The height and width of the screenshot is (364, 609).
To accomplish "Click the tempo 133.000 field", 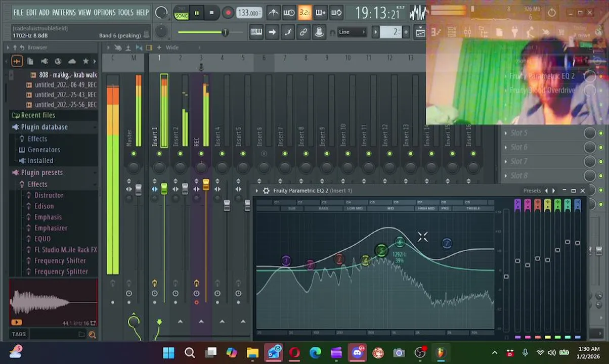I will (249, 13).
